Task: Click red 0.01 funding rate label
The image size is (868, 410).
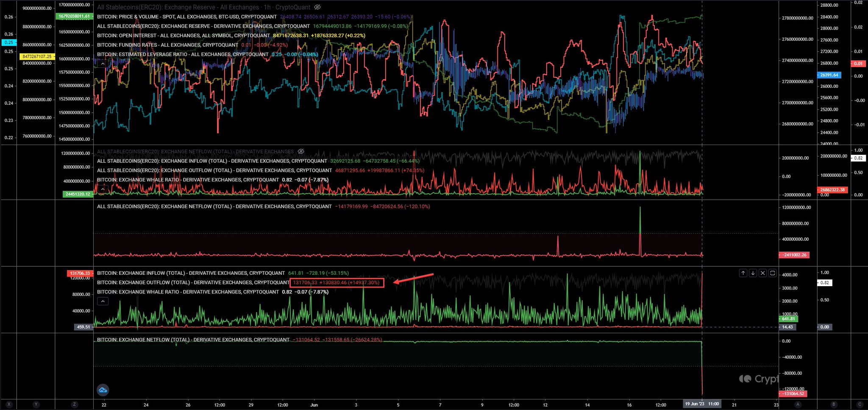Action: coord(858,64)
